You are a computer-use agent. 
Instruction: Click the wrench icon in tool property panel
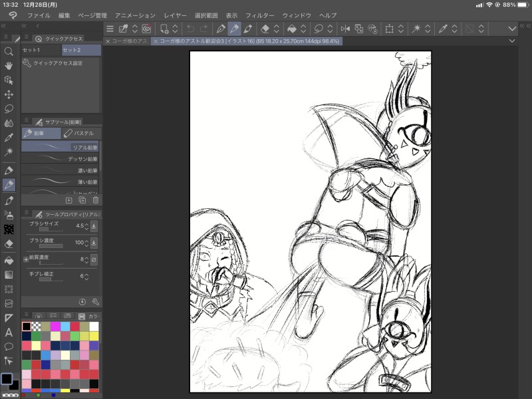tap(96, 302)
